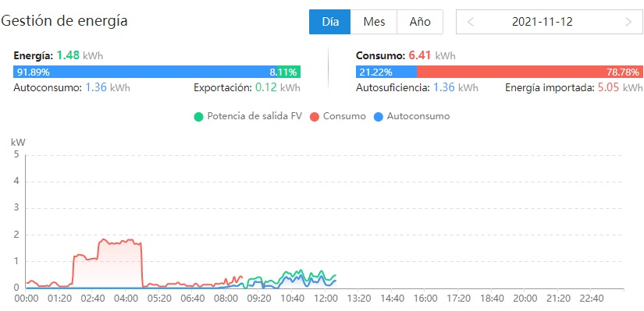
Task: Toggle the Autoconsumo series in the legend
Action: [418, 116]
